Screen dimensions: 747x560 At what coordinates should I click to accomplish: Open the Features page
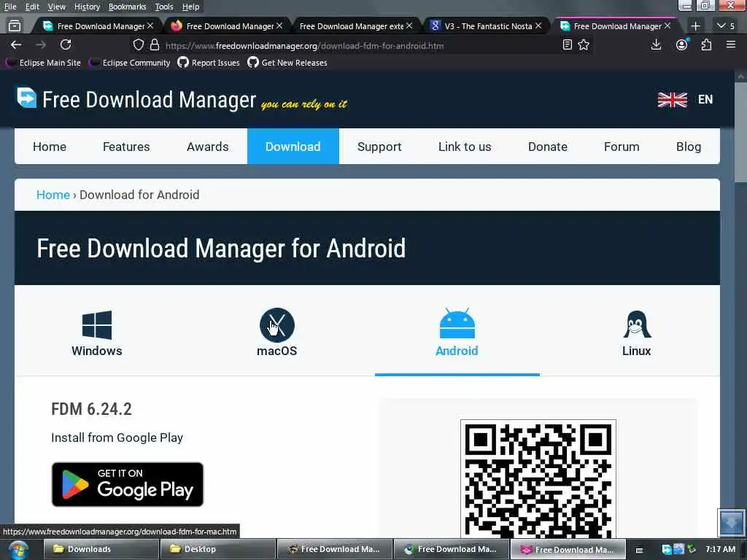tap(126, 147)
